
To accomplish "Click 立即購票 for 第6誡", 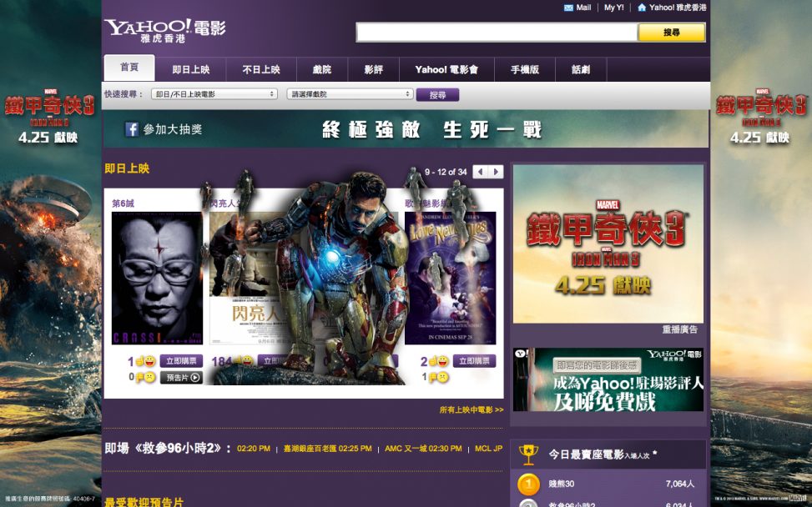I will (181, 361).
